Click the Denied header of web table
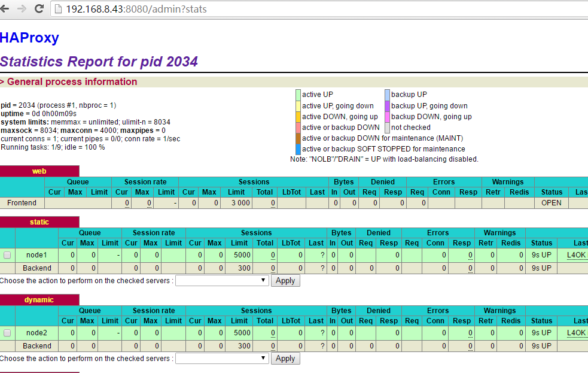 pos(382,182)
